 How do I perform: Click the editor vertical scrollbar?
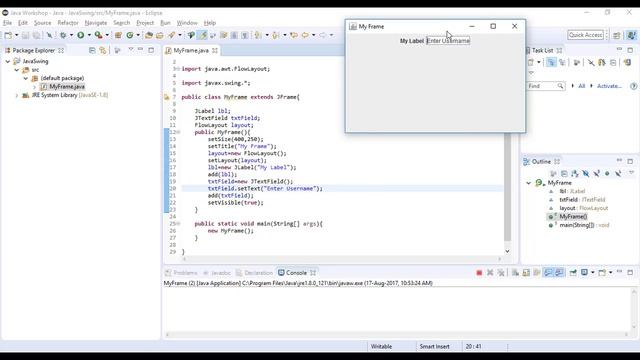click(x=507, y=187)
